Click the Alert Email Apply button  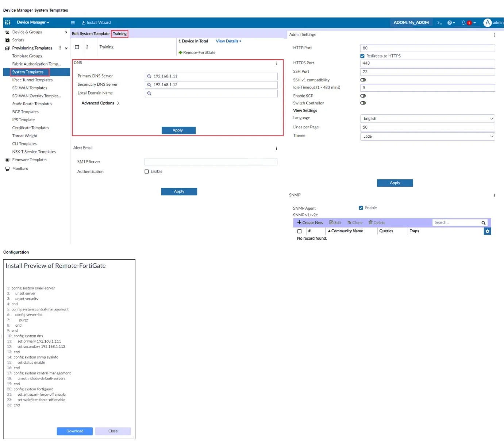(179, 192)
